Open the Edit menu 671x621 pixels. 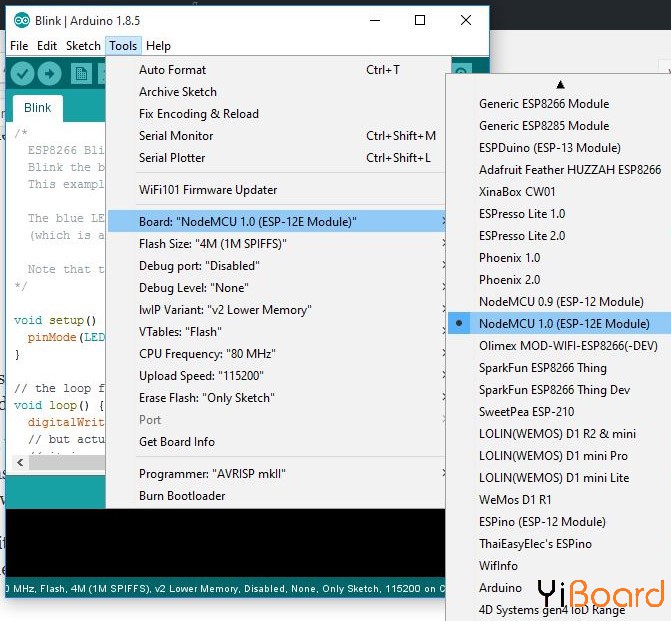[x=47, y=46]
